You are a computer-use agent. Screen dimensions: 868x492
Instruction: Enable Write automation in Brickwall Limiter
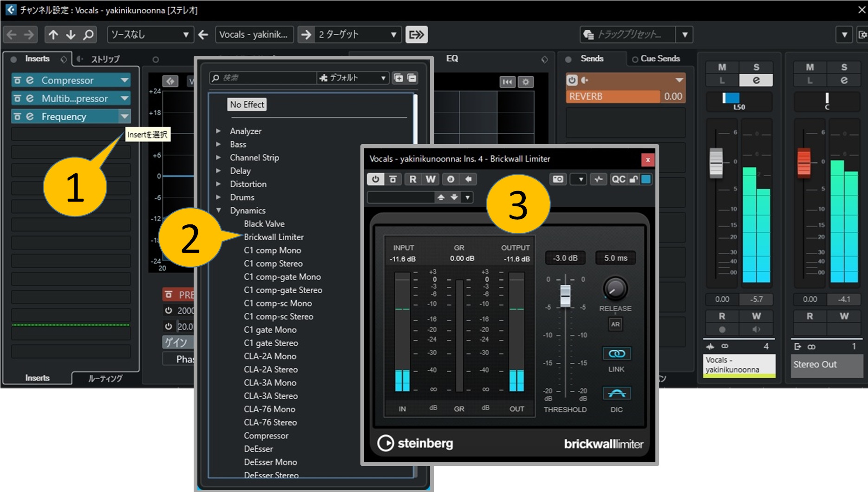coord(431,179)
